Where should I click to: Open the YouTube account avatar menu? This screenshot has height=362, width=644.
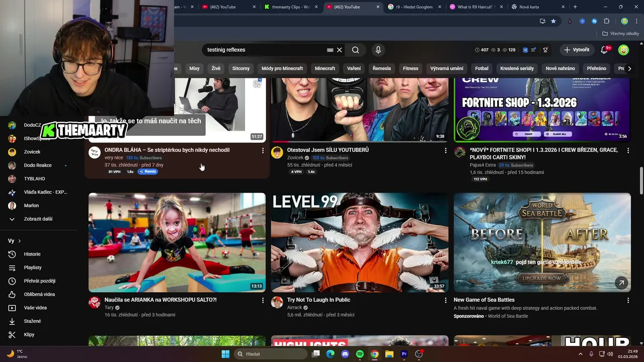point(624,50)
